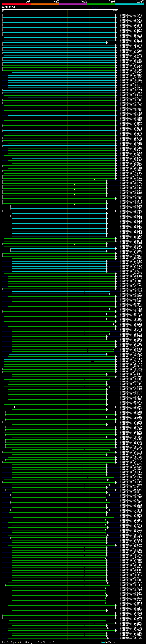This screenshot has height=644, width=146.
Task: Open hit UniRef100_Q9SXD2
Action: pos(131,22)
